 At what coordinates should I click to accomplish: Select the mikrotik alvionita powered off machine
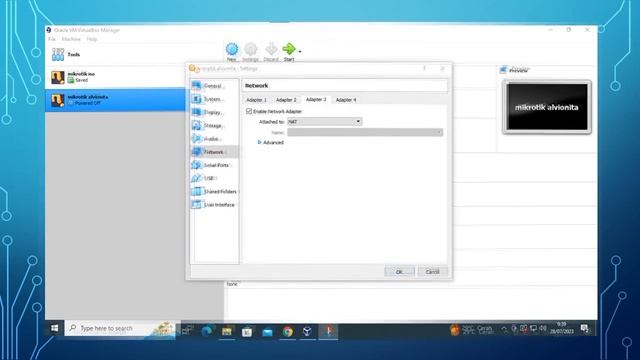tap(115, 100)
